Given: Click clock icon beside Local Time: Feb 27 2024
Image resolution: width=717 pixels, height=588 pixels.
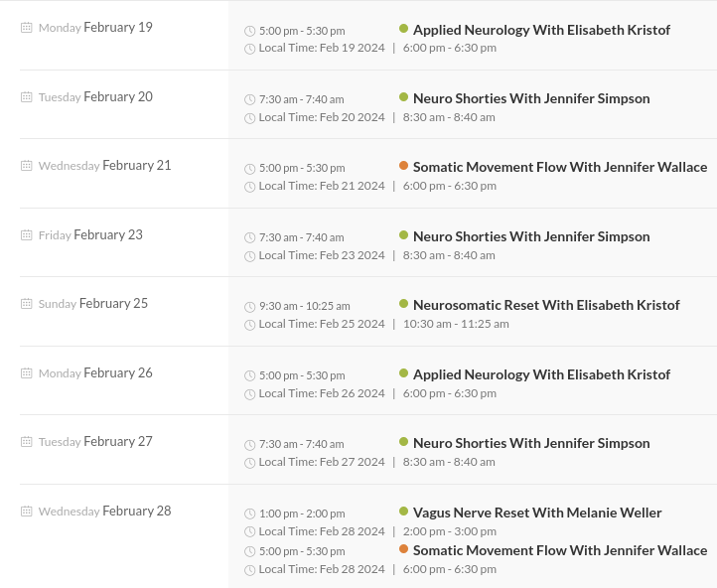Looking at the screenshot, I should click(x=249, y=463).
